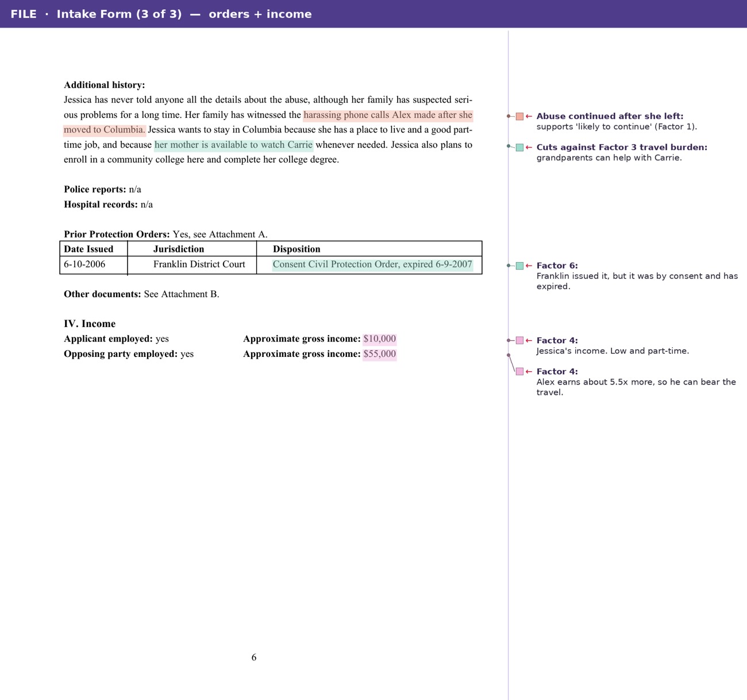Select the 'Factor 6:' annotation heading
The width and height of the screenshot is (747, 700).
click(x=557, y=266)
